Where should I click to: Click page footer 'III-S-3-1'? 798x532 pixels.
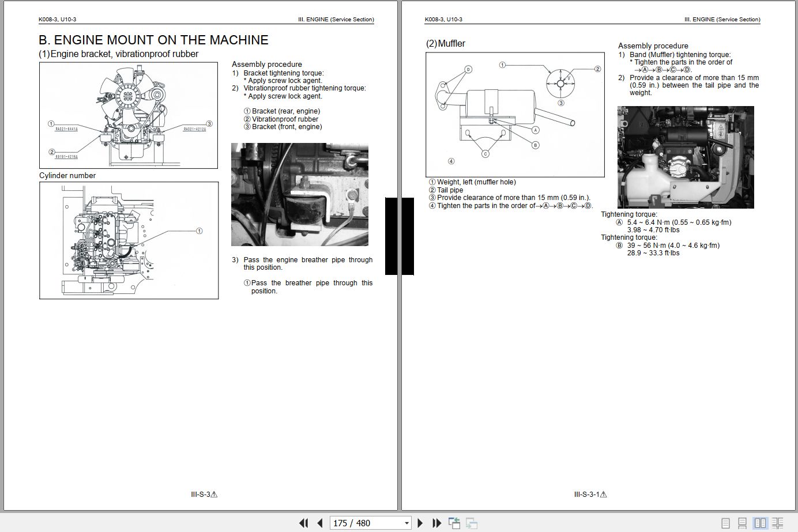coord(590,495)
